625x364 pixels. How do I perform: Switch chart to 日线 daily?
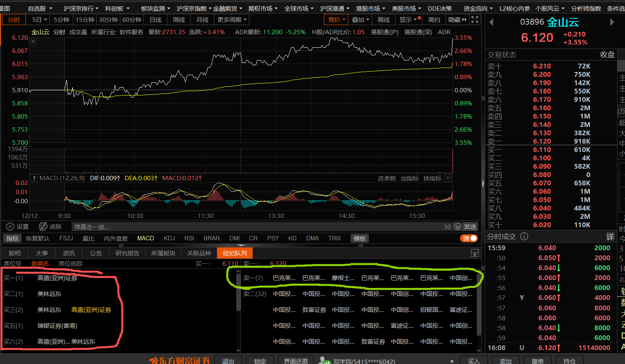pyautogui.click(x=155, y=19)
